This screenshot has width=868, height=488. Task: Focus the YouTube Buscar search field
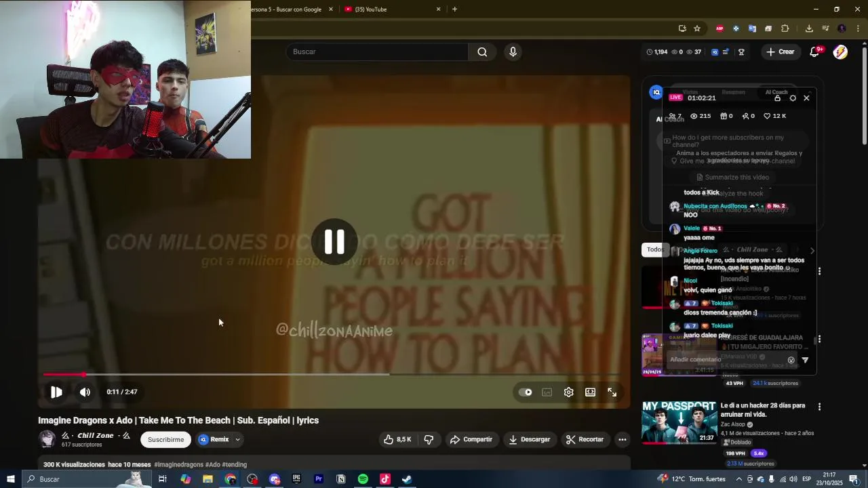point(377,52)
